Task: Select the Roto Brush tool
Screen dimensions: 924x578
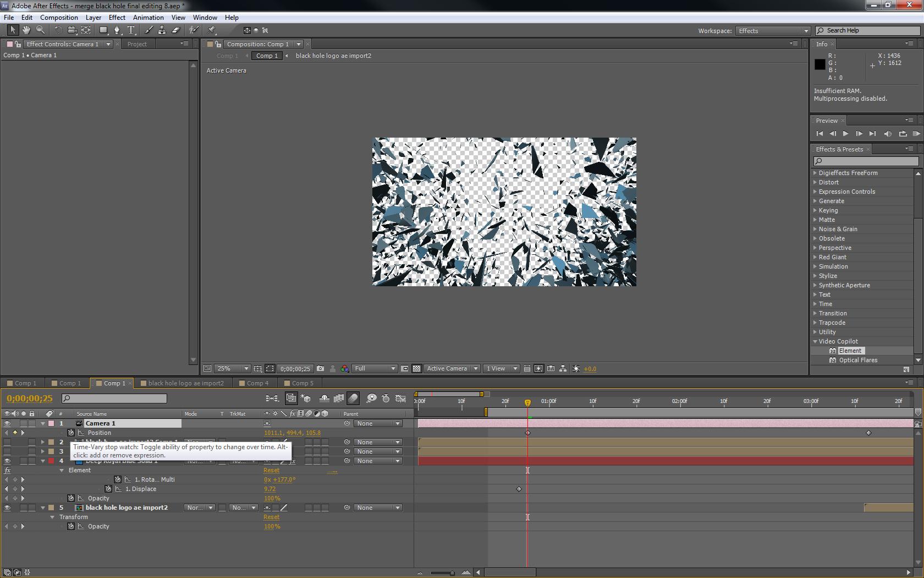Action: point(194,30)
